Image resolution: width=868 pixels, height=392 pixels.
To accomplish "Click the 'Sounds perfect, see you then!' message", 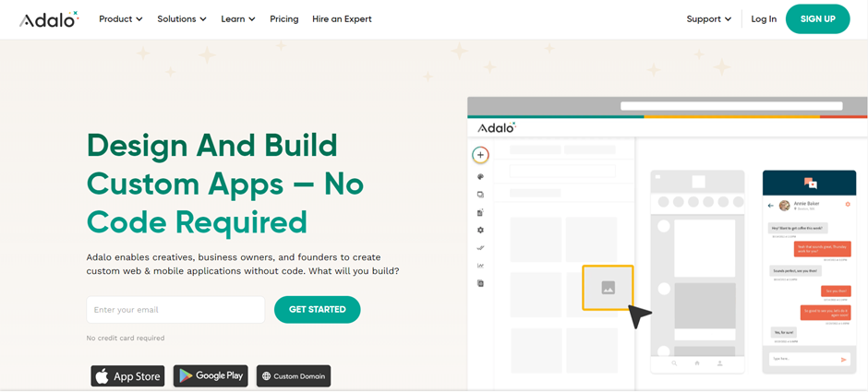I will 795,271.
